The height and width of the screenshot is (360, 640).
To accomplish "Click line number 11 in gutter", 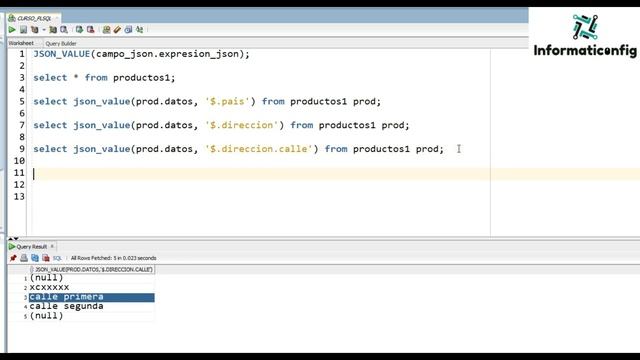I will 19,173.
